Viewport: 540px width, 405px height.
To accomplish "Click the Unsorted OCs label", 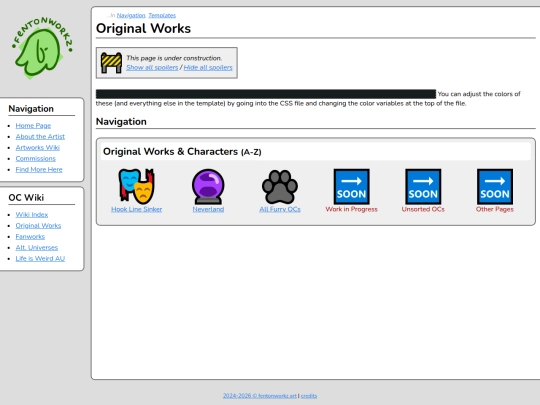I will (423, 209).
